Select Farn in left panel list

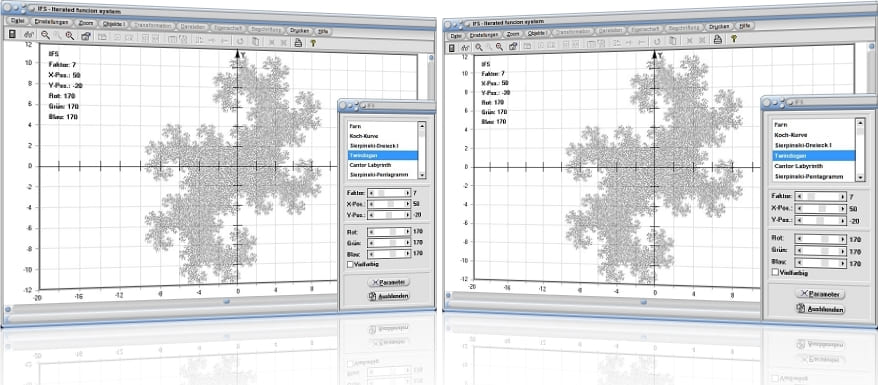point(383,126)
